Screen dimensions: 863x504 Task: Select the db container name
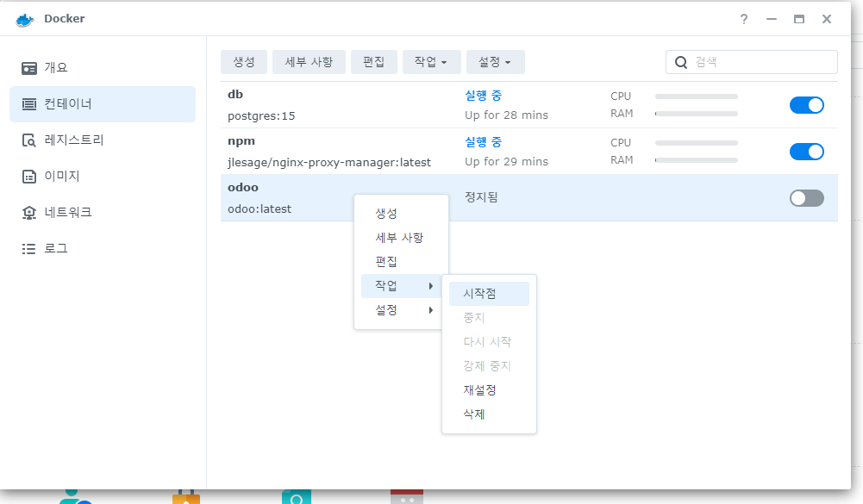click(235, 94)
